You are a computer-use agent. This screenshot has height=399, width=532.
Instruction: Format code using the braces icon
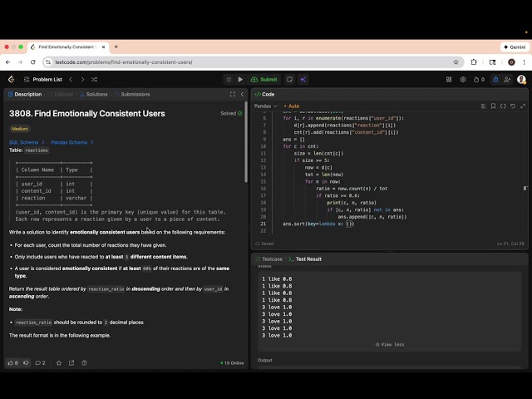pos(503,106)
